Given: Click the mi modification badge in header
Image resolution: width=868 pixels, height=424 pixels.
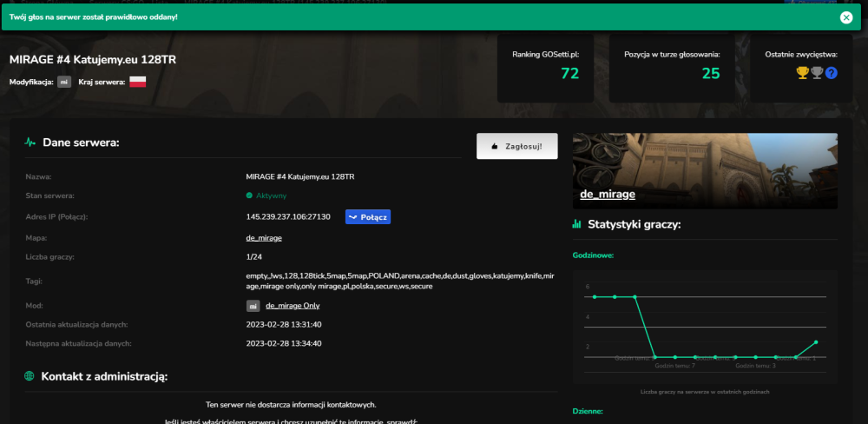Looking at the screenshot, I should tap(64, 82).
